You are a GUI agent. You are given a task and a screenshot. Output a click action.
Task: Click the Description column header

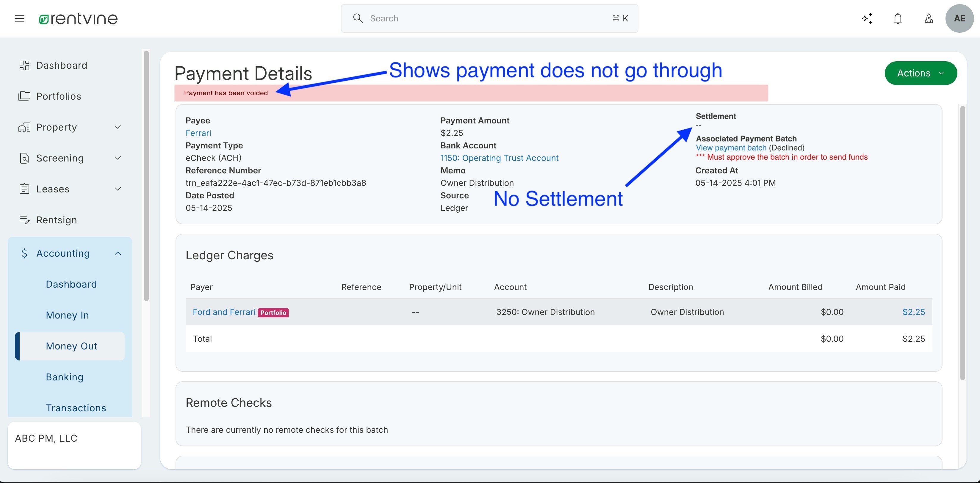[670, 287]
